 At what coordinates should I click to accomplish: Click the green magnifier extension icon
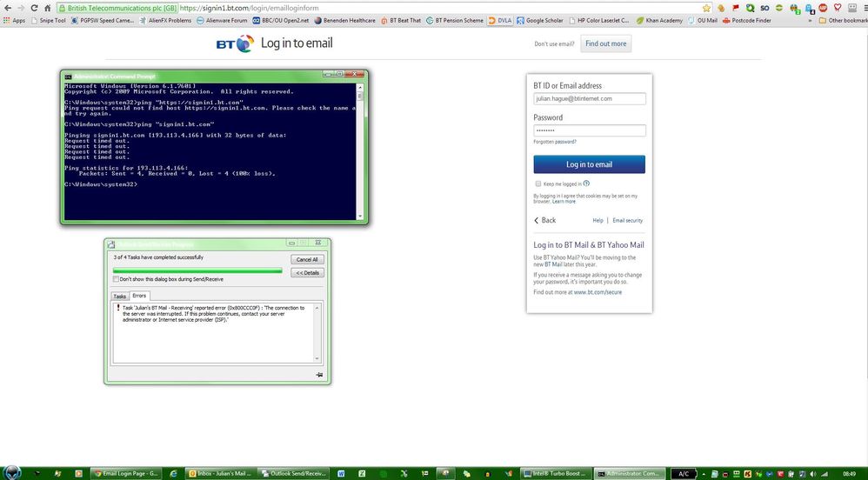[x=750, y=8]
